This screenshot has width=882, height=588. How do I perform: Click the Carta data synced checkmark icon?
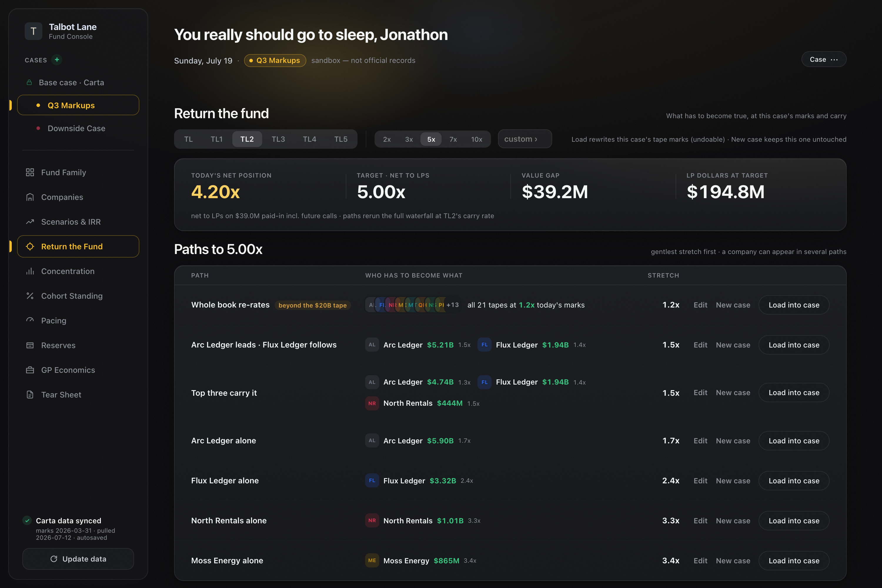pos(27,520)
